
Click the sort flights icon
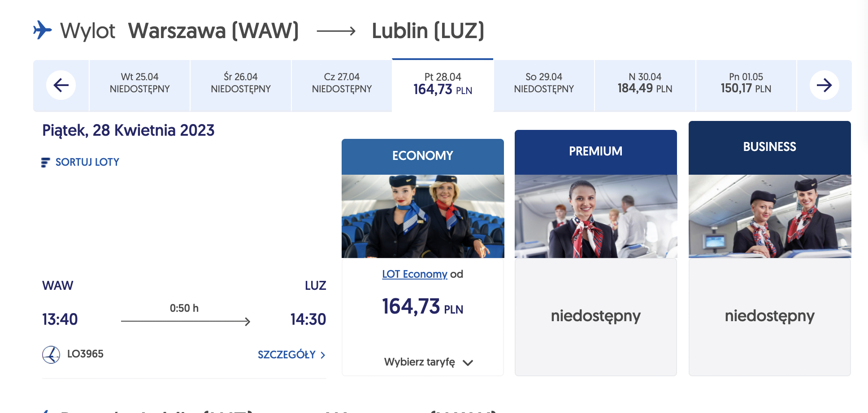pyautogui.click(x=45, y=162)
